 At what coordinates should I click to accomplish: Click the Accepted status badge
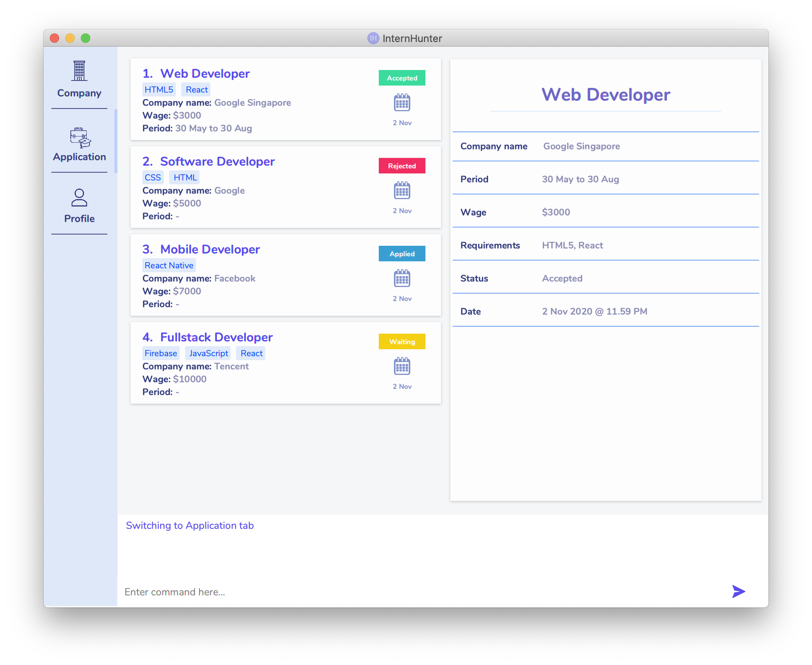pos(402,78)
